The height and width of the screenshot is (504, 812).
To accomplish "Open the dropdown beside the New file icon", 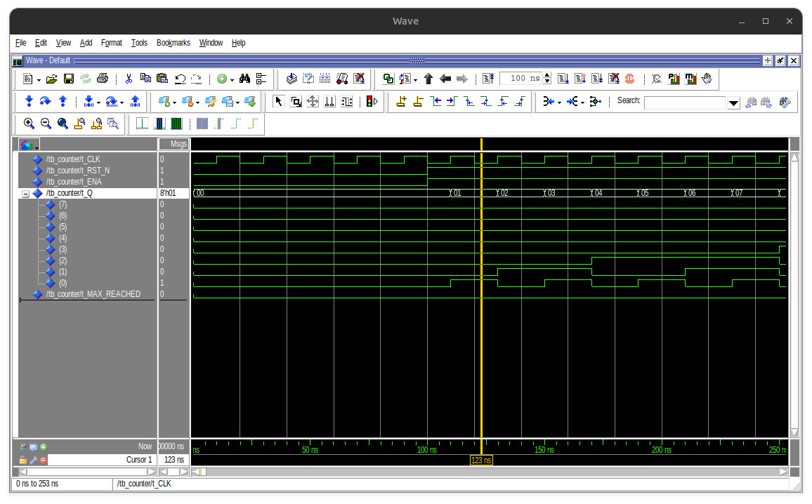I will point(39,79).
